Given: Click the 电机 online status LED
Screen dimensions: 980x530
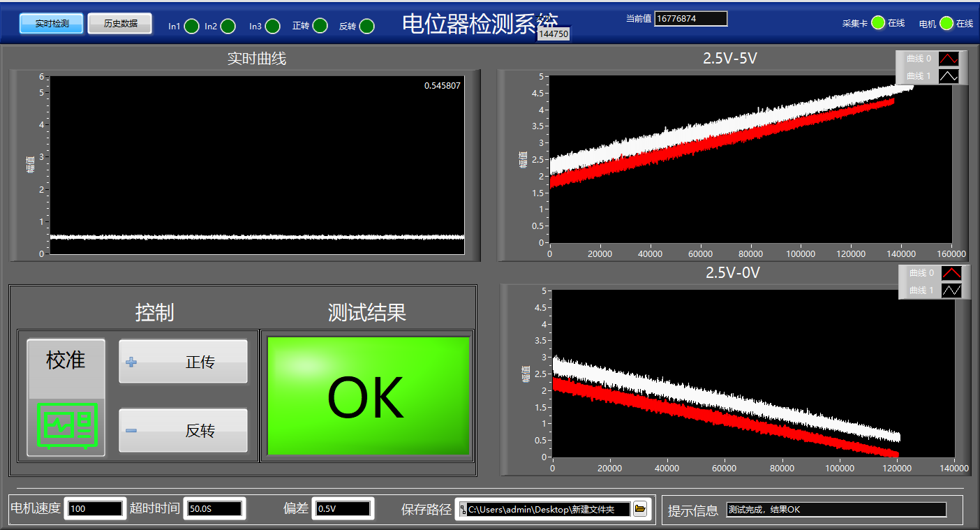Looking at the screenshot, I should coord(946,23).
